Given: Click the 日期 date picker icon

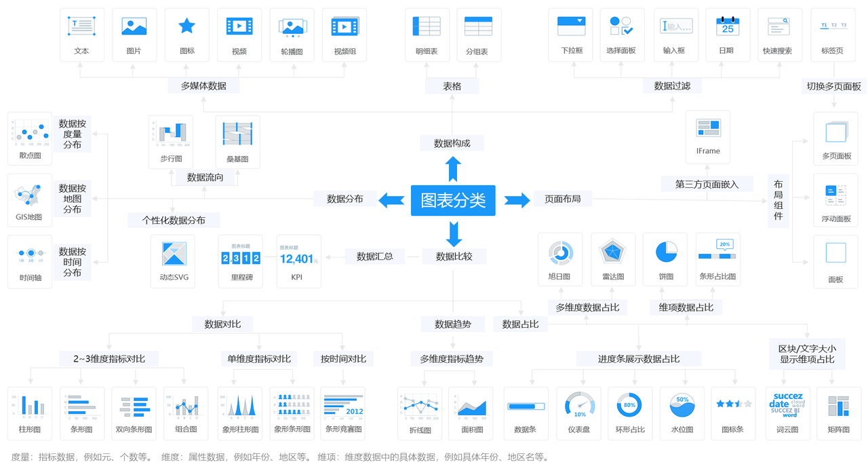Looking at the screenshot, I should [x=728, y=27].
